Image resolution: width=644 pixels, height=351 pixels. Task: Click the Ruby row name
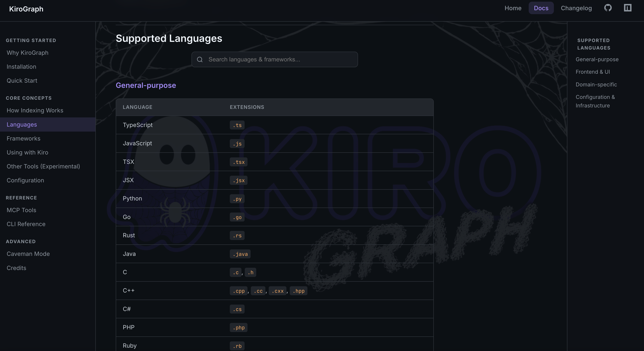click(130, 346)
